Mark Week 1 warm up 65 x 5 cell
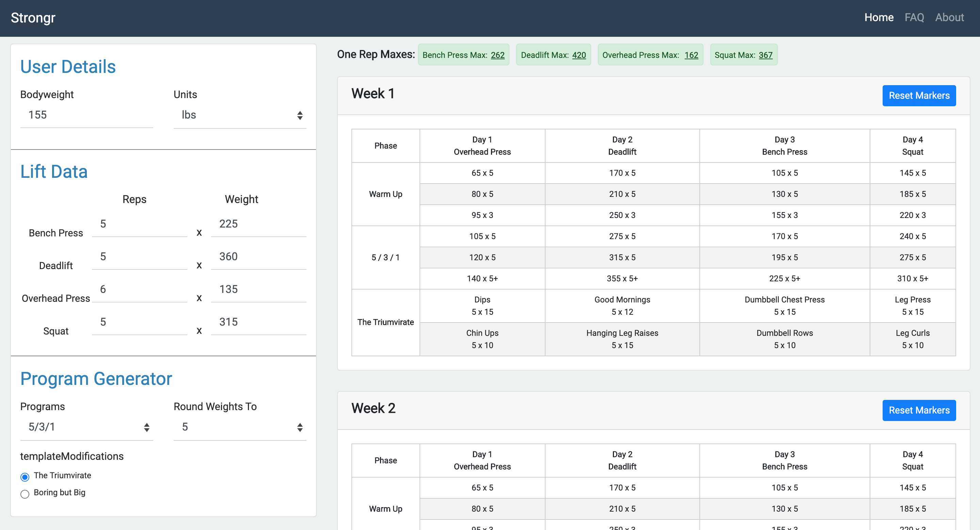The image size is (980, 530). click(482, 173)
